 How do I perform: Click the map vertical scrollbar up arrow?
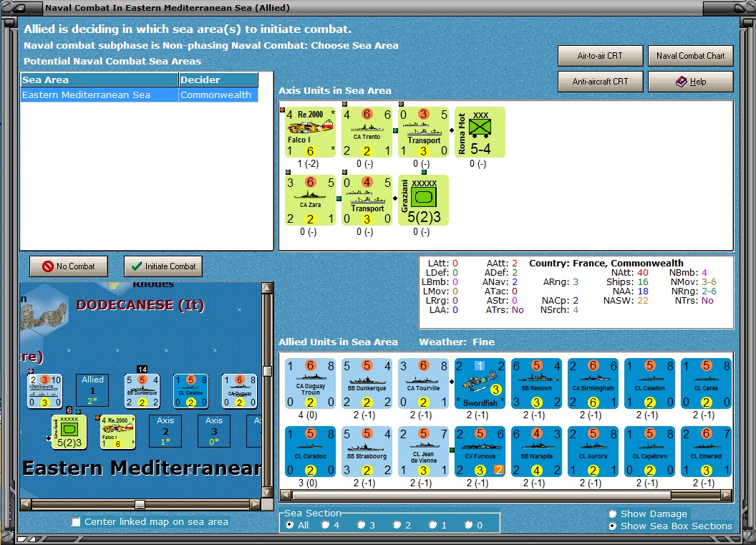click(268, 288)
